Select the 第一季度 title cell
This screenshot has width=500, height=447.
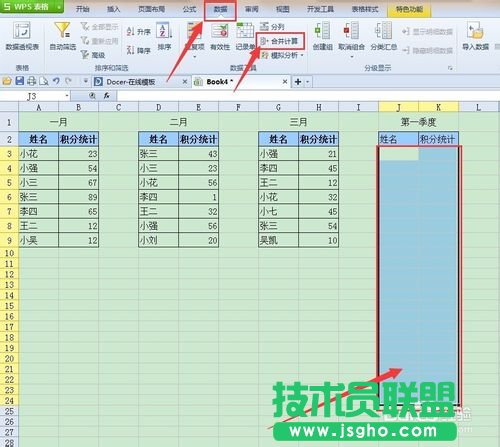tap(419, 122)
